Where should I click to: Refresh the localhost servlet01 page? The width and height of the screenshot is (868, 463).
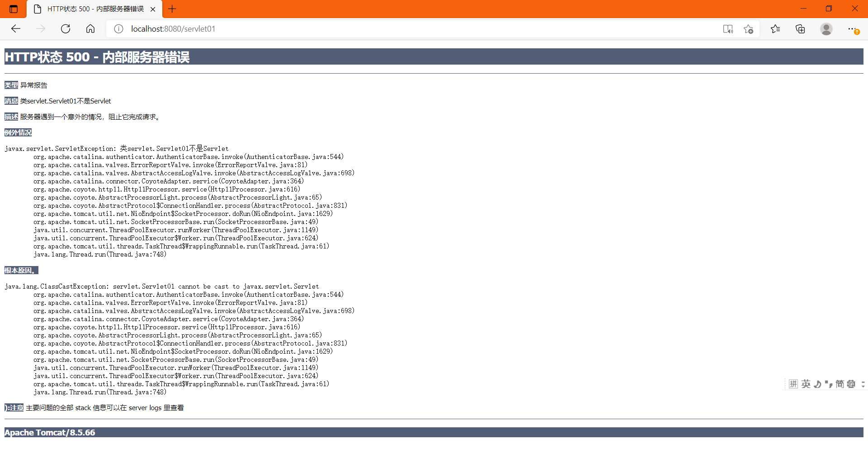point(66,29)
